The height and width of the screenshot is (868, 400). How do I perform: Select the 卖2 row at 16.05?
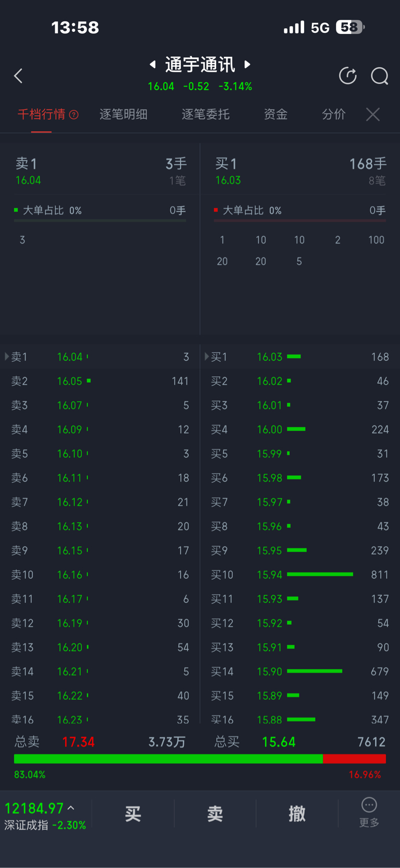click(100, 381)
